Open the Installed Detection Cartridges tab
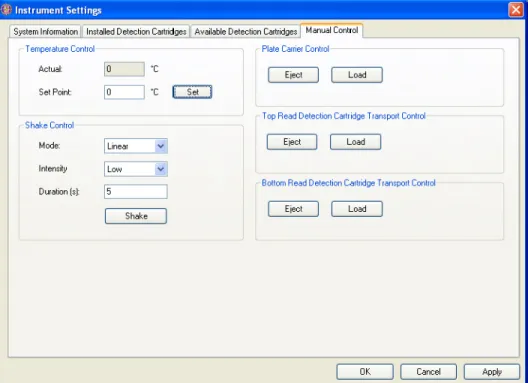This screenshot has height=383, width=528. (x=136, y=32)
